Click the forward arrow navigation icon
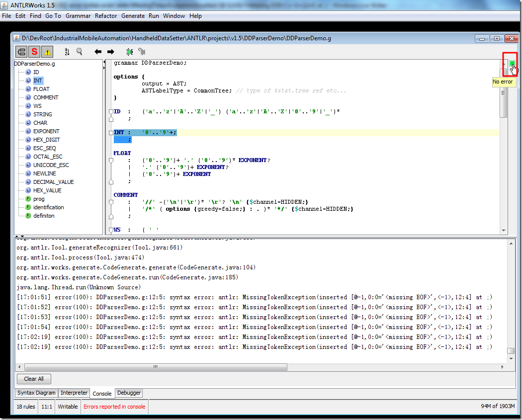522x420 pixels. point(110,51)
